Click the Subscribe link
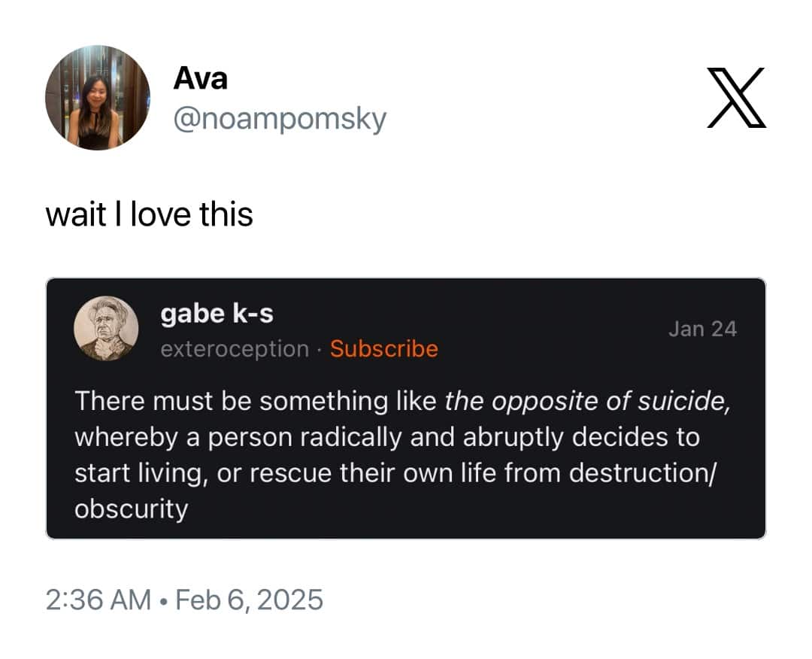812x659 pixels. coord(384,349)
